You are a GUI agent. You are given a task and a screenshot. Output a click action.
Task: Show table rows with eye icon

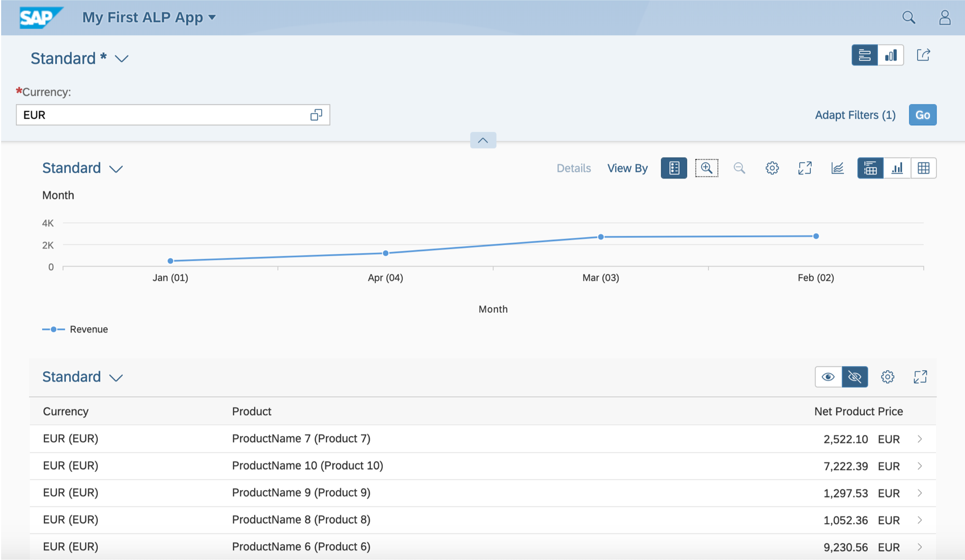[x=828, y=377]
